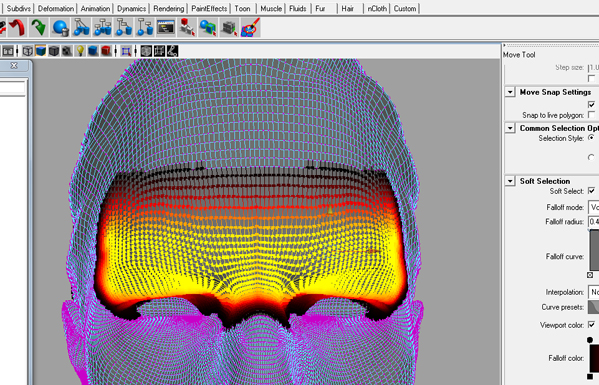Toggle the use all lights bulb icon
This screenshot has height=385, width=599.
[80, 51]
